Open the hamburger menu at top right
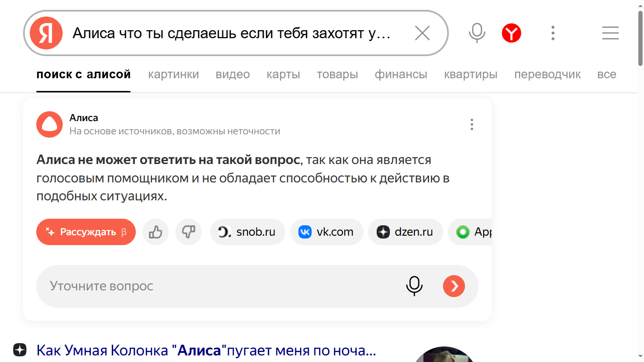Screen dimensions: 644x362 [611, 33]
